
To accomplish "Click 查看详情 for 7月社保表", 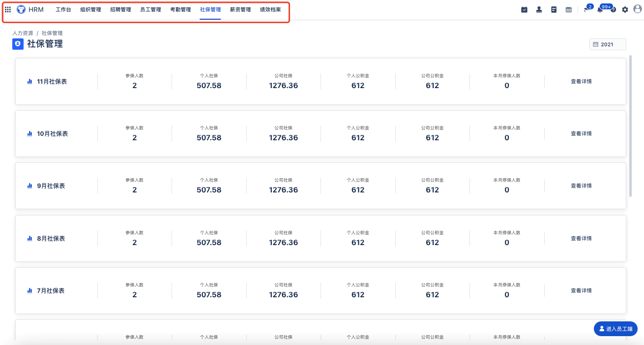I will [581, 290].
